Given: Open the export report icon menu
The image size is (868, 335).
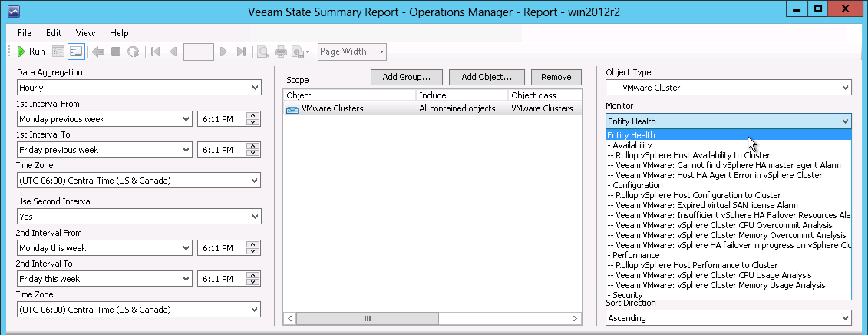Looking at the screenshot, I should [x=301, y=51].
